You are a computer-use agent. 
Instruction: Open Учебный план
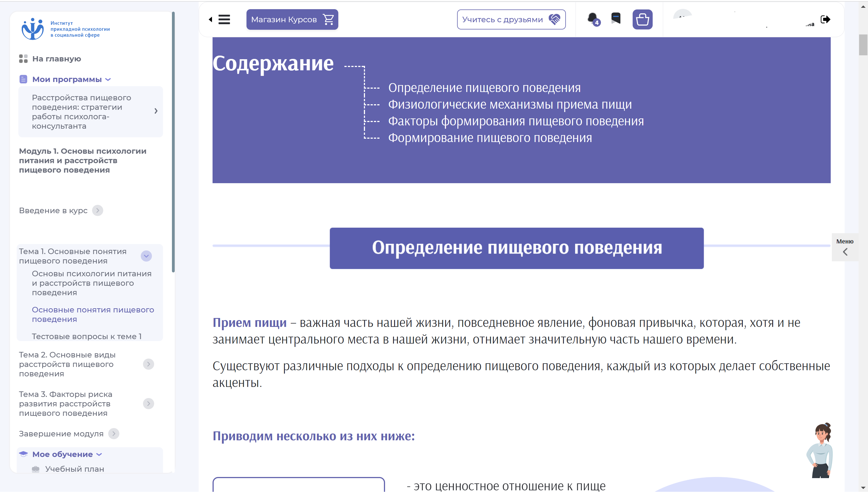(75, 469)
